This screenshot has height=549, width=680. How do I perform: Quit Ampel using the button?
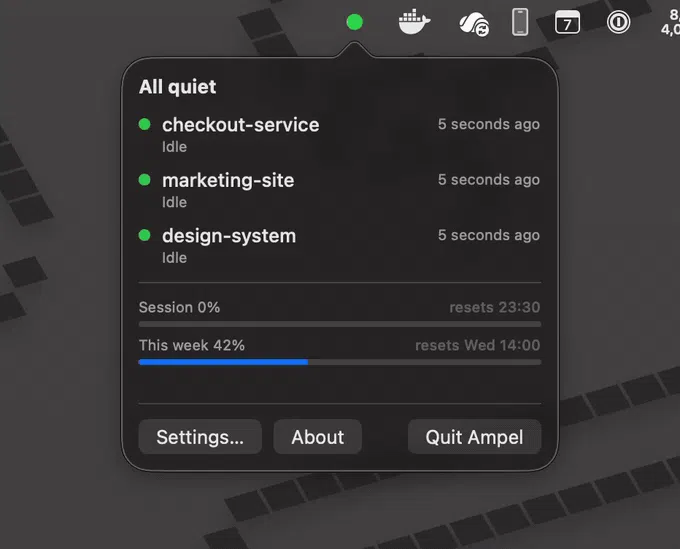pyautogui.click(x=474, y=437)
